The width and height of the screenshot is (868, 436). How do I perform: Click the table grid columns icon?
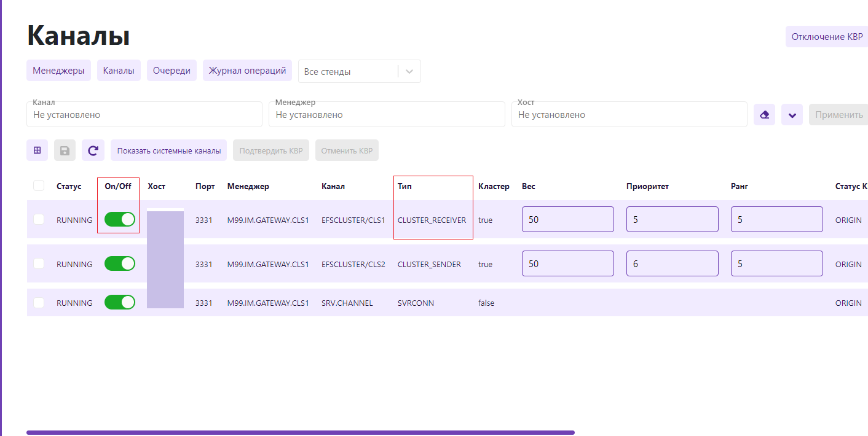[37, 150]
